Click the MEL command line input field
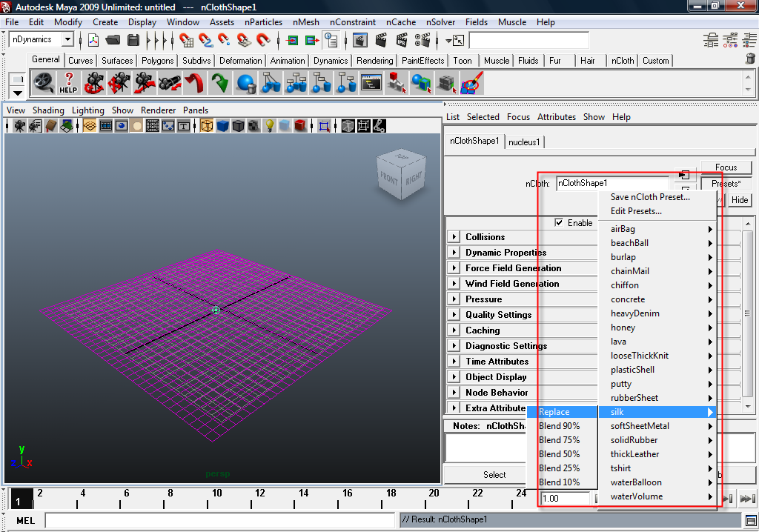The image size is (759, 532). (x=219, y=521)
